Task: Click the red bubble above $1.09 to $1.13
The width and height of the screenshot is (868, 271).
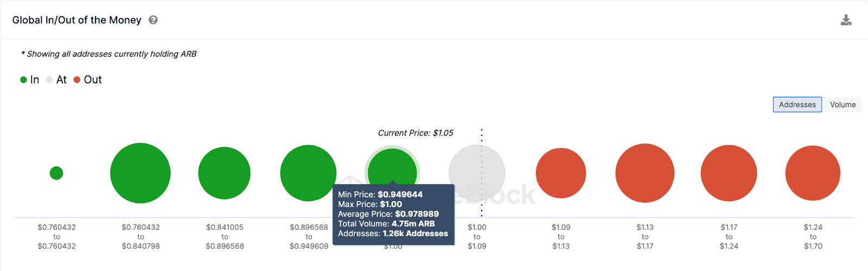Action: pyautogui.click(x=561, y=173)
